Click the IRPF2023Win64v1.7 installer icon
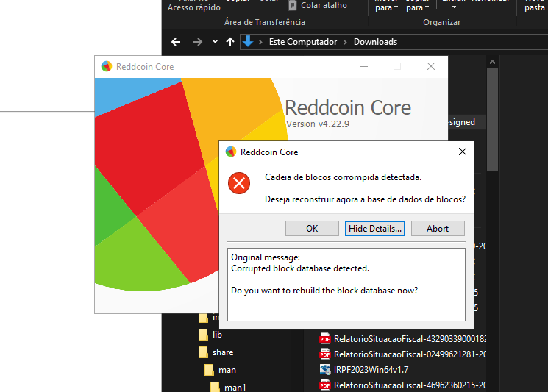This screenshot has width=548, height=392. [325, 370]
